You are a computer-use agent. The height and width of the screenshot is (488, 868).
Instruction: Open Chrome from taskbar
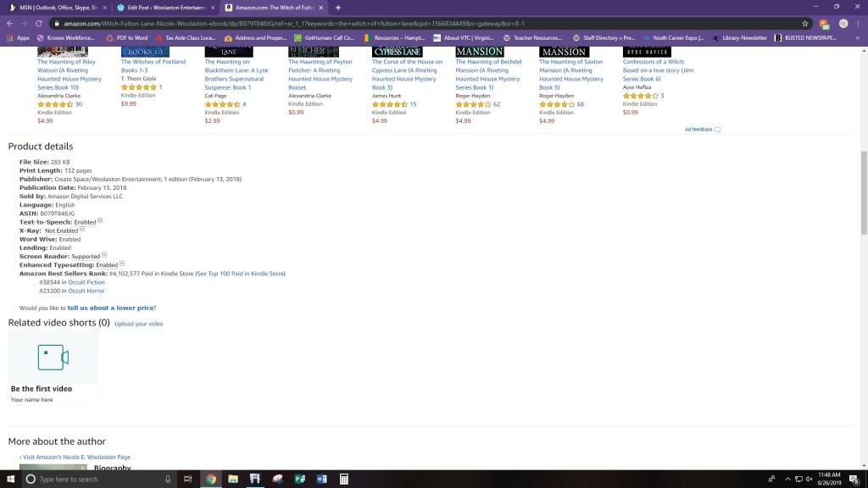coord(211,480)
